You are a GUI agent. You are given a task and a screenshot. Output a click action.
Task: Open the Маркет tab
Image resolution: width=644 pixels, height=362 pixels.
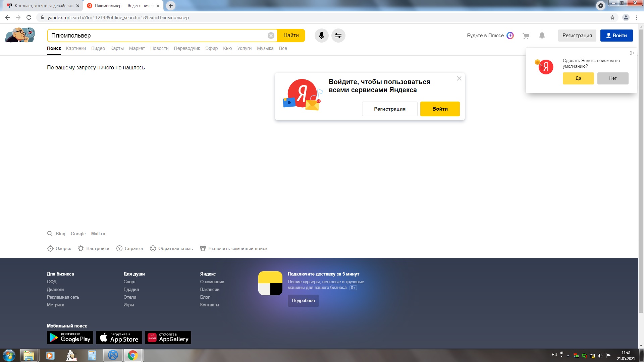(x=137, y=48)
